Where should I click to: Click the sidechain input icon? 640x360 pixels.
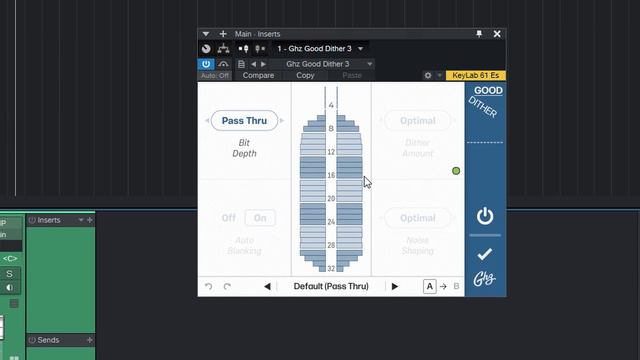(x=244, y=49)
